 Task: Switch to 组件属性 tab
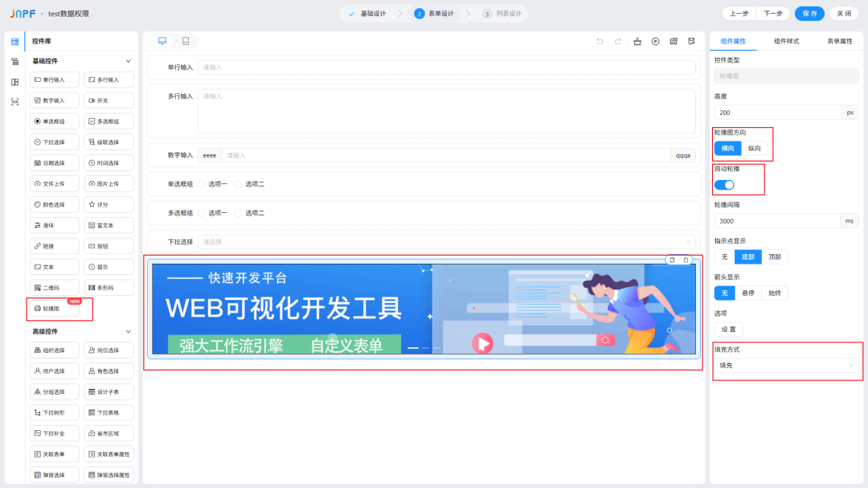[x=733, y=41]
